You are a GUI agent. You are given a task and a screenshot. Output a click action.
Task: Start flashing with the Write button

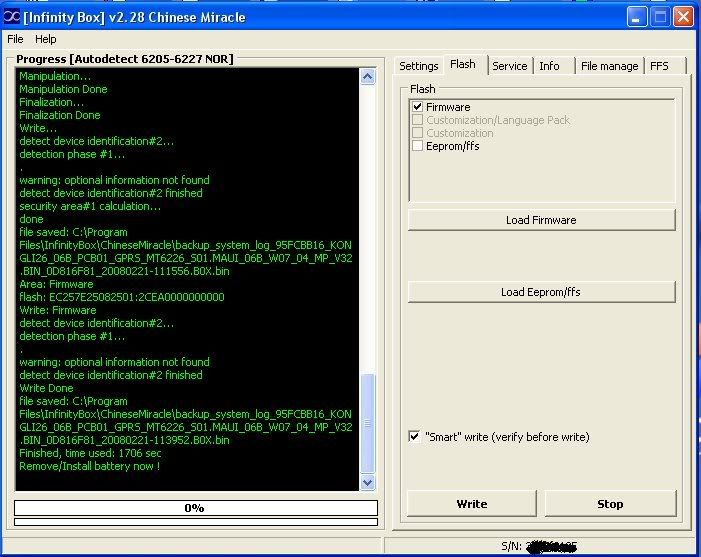472,504
